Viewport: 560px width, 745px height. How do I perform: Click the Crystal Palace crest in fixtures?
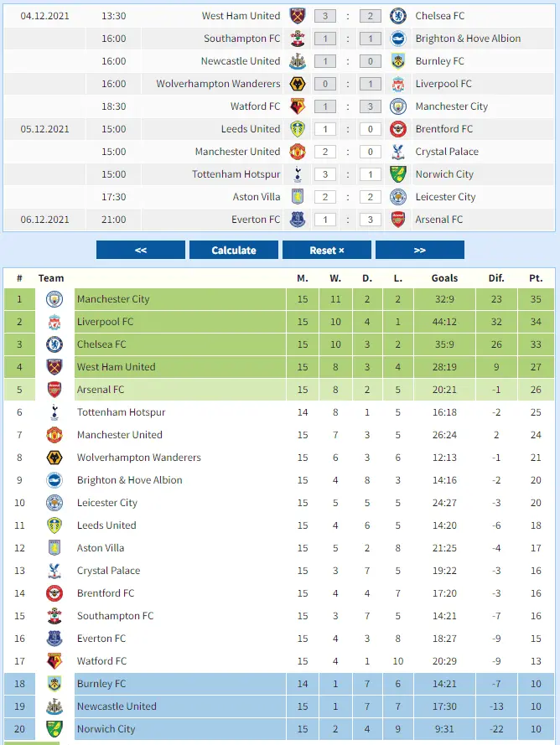pos(398,152)
